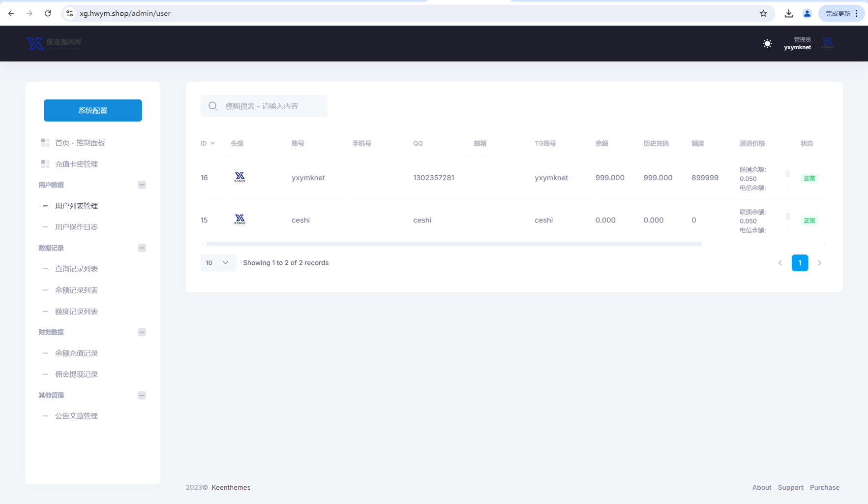Open the admin avatar menu in header
Image resolution: width=868 pixels, height=504 pixels.
pos(828,43)
